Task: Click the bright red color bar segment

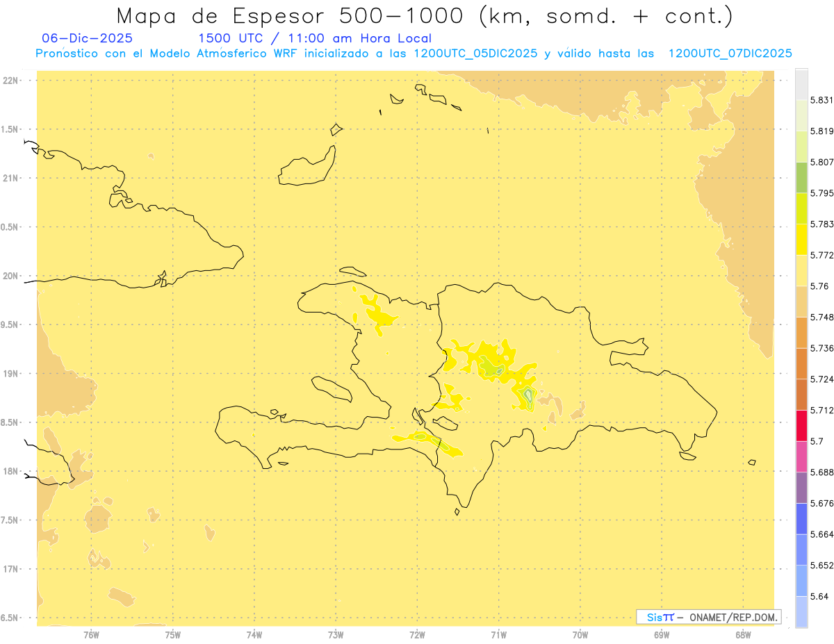Action: pos(801,426)
